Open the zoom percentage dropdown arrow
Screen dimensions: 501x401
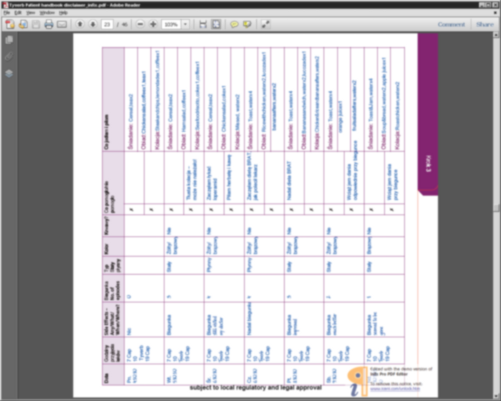click(x=185, y=24)
